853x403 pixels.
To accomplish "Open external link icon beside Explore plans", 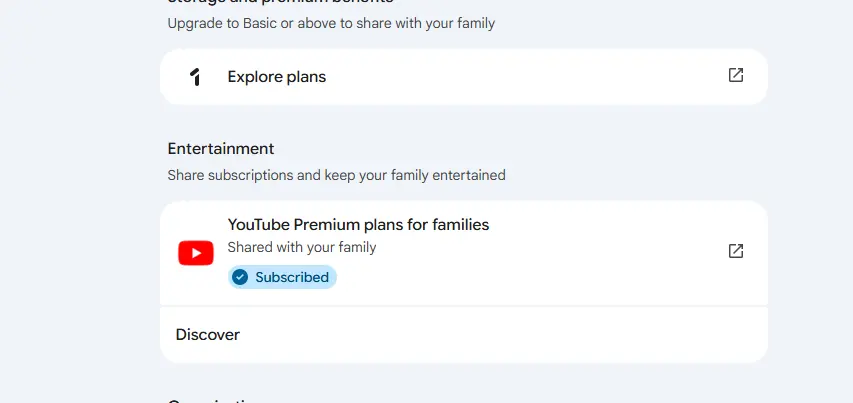I will click(x=735, y=75).
